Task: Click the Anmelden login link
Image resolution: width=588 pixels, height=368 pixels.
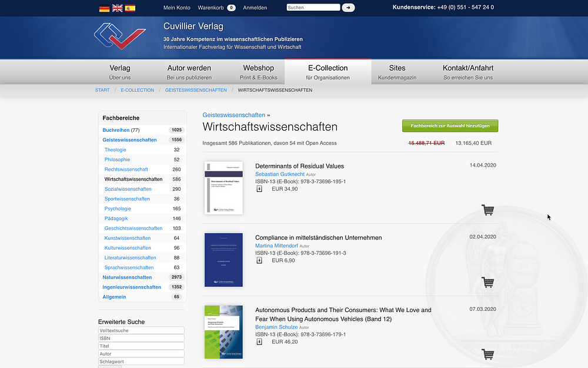Action: pos(255,8)
